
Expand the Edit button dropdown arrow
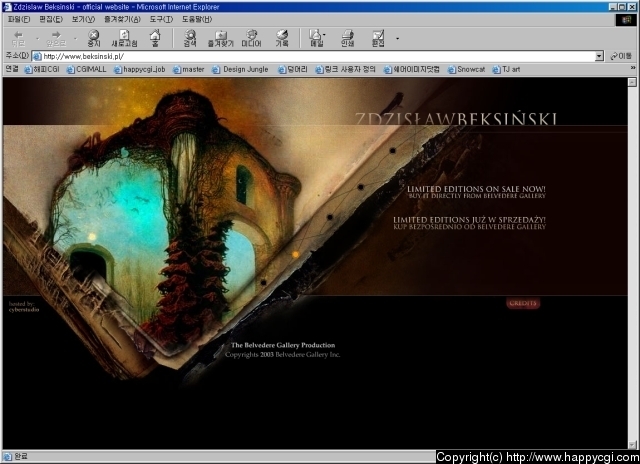pos(397,39)
